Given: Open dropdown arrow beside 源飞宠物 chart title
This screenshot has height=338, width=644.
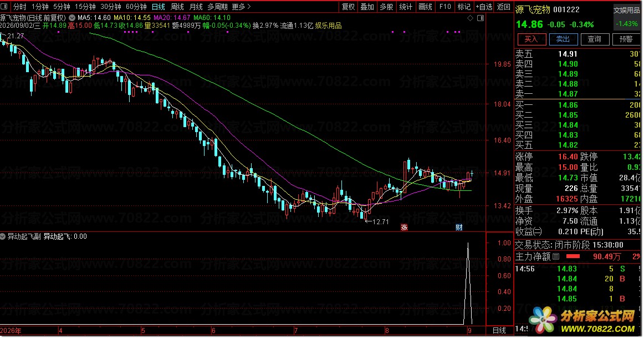Looking at the screenshot, I should (72, 18).
